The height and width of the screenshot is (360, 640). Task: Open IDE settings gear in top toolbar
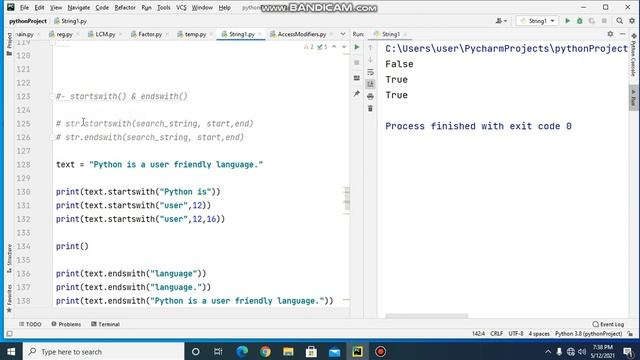pyautogui.click(x=632, y=21)
